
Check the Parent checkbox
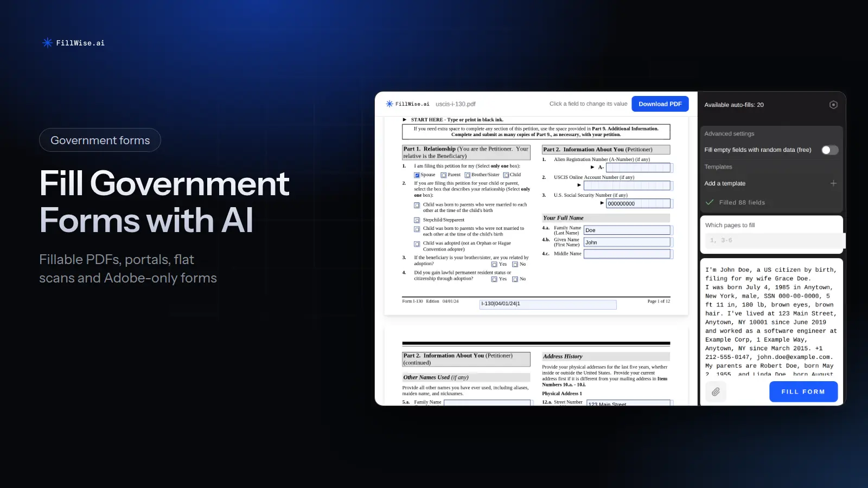pyautogui.click(x=443, y=175)
